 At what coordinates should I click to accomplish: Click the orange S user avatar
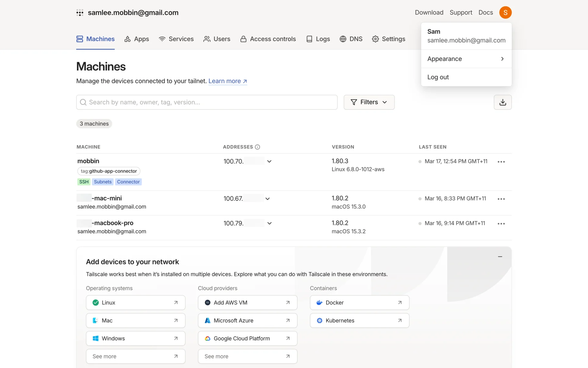coord(505,13)
